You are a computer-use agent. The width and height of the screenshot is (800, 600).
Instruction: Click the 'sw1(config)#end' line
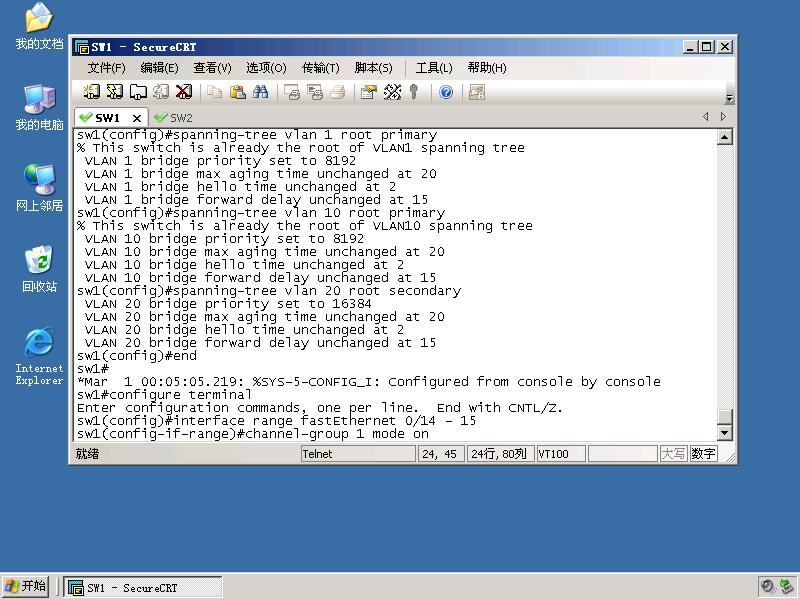(x=137, y=356)
